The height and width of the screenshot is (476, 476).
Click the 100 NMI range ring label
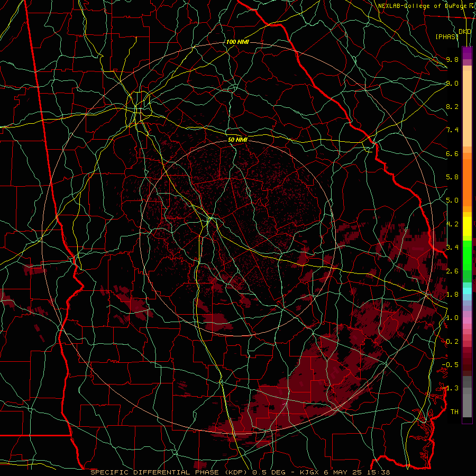click(x=237, y=42)
